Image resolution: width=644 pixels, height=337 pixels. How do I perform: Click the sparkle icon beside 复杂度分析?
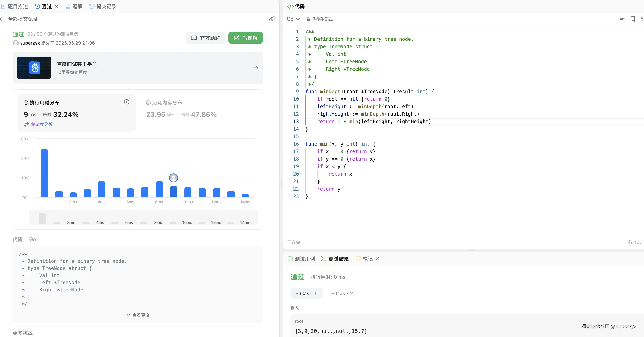26,124
